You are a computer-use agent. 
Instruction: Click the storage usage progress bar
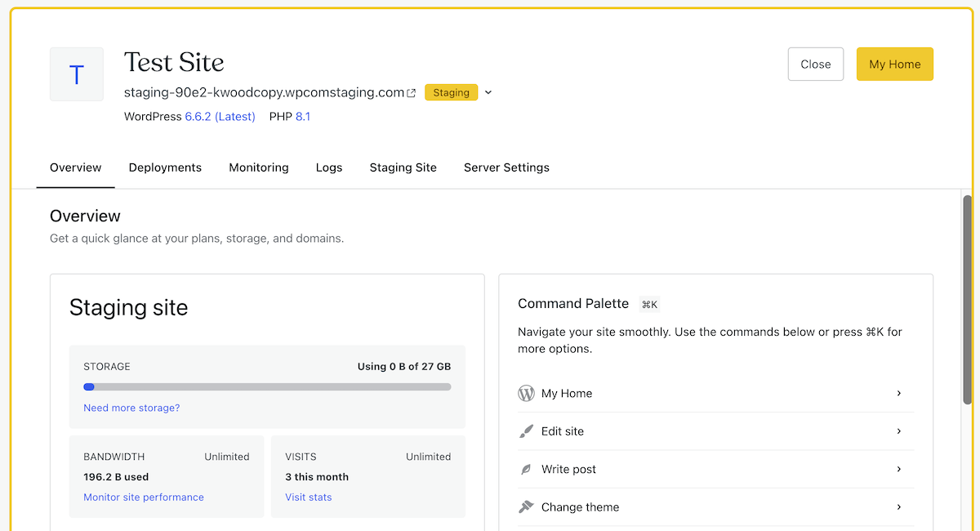coord(267,387)
